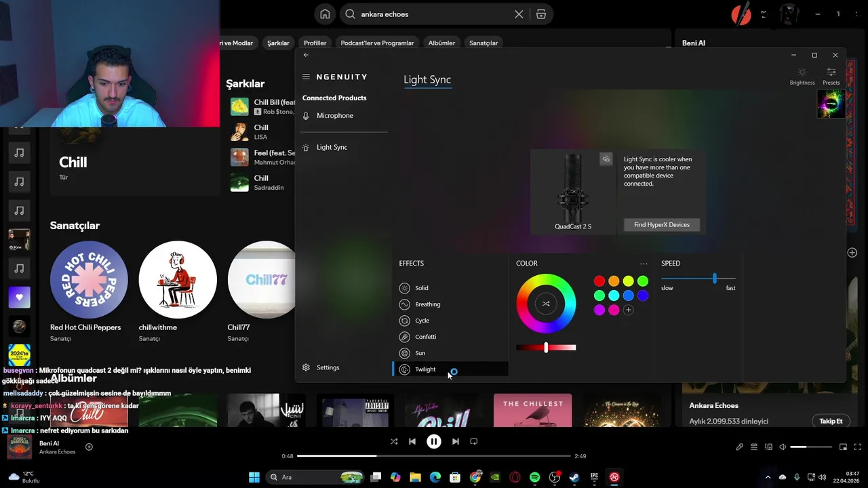Select Microphone under Connected Products
The height and width of the screenshot is (488, 868).
[343, 116]
